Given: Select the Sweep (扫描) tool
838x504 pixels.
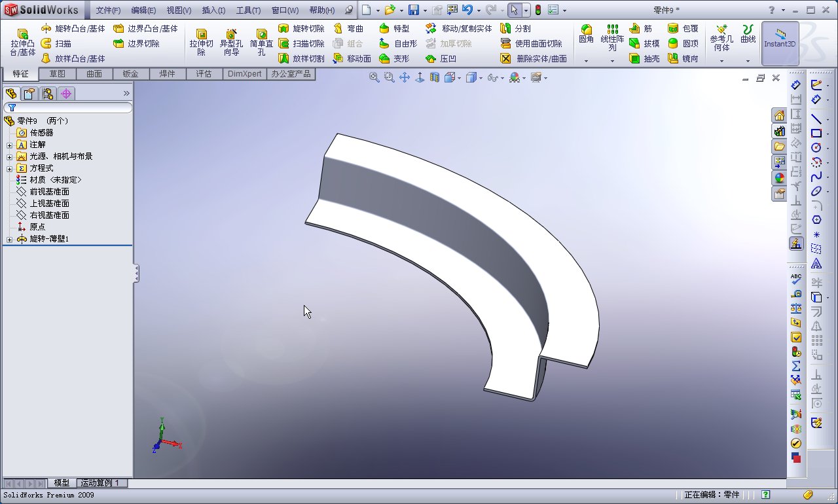Looking at the screenshot, I should (56, 43).
